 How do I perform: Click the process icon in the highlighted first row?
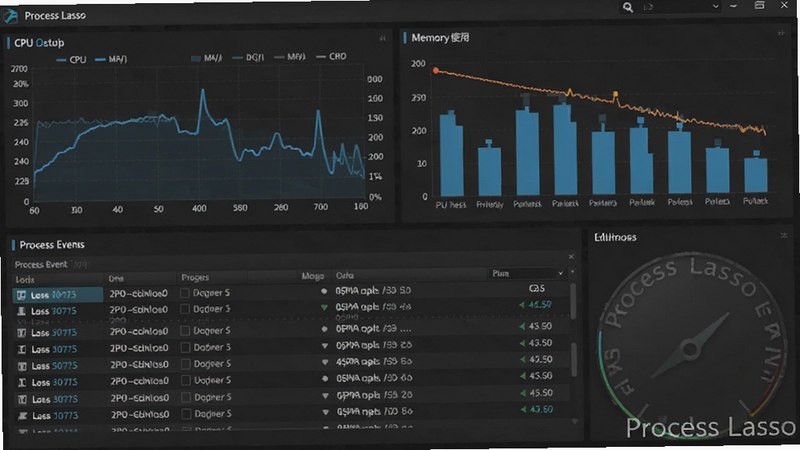click(21, 295)
